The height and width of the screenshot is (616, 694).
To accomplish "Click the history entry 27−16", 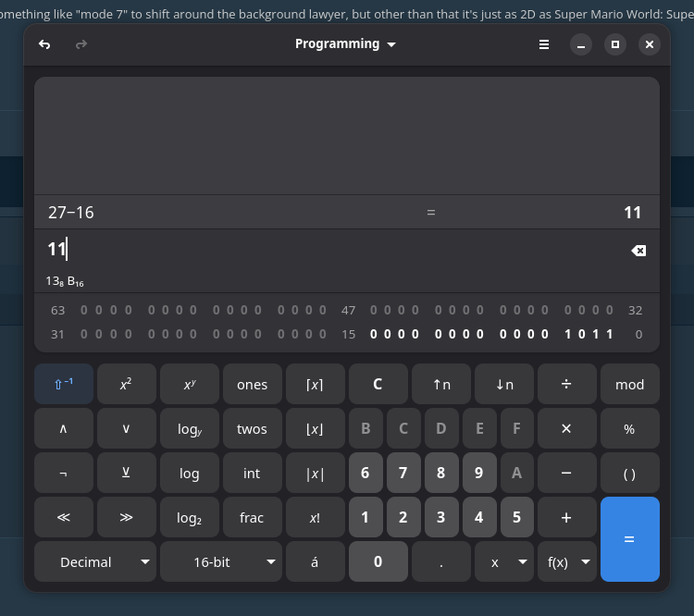I will tap(71, 213).
